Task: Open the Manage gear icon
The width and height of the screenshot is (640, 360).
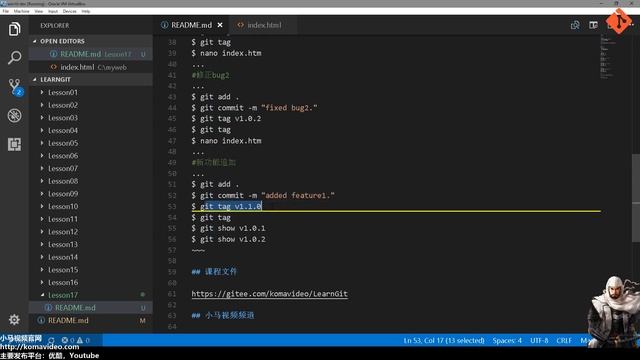Action: point(14,320)
